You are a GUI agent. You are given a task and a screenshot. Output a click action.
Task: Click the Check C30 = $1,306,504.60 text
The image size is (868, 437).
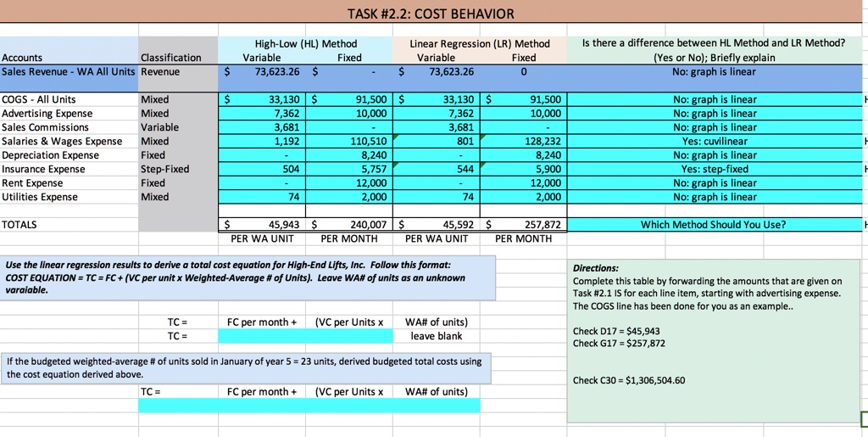pyautogui.click(x=630, y=380)
